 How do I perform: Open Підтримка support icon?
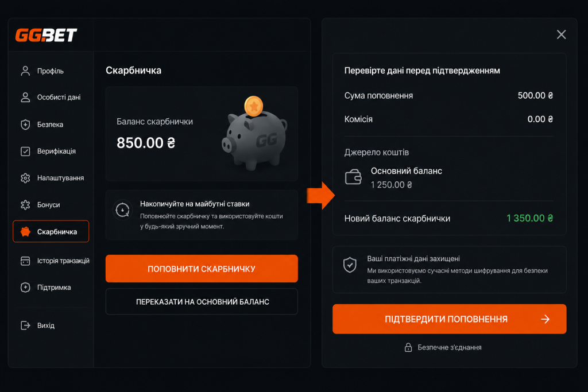(25, 288)
